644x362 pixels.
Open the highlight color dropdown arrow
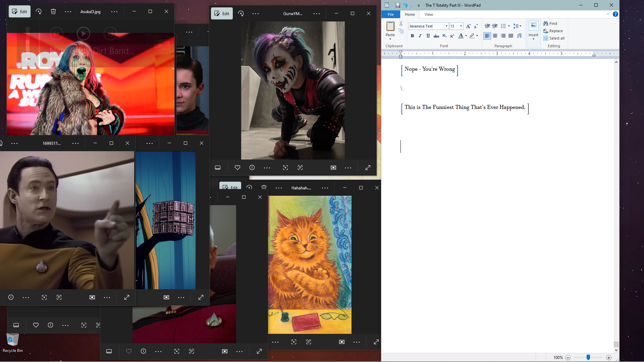477,36
